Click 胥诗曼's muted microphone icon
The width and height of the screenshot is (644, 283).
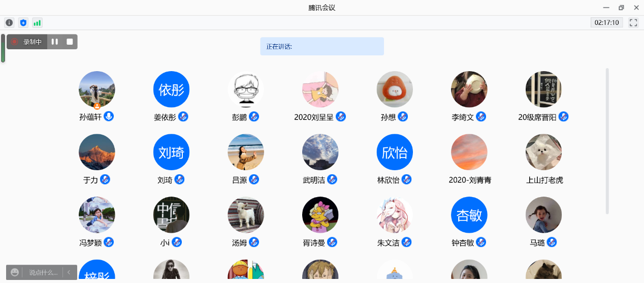(332, 242)
